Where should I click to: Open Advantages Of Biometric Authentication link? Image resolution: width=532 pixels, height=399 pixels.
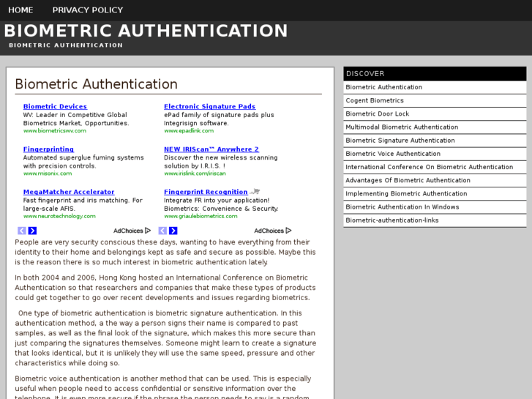pyautogui.click(x=435, y=180)
